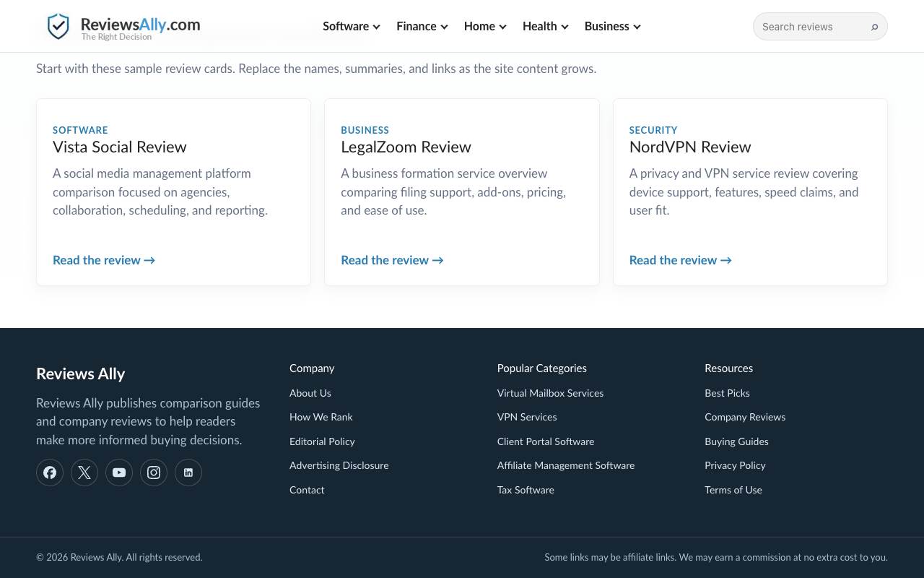Open the footer Contact link
Viewport: 924px width, 578px height.
307,490
